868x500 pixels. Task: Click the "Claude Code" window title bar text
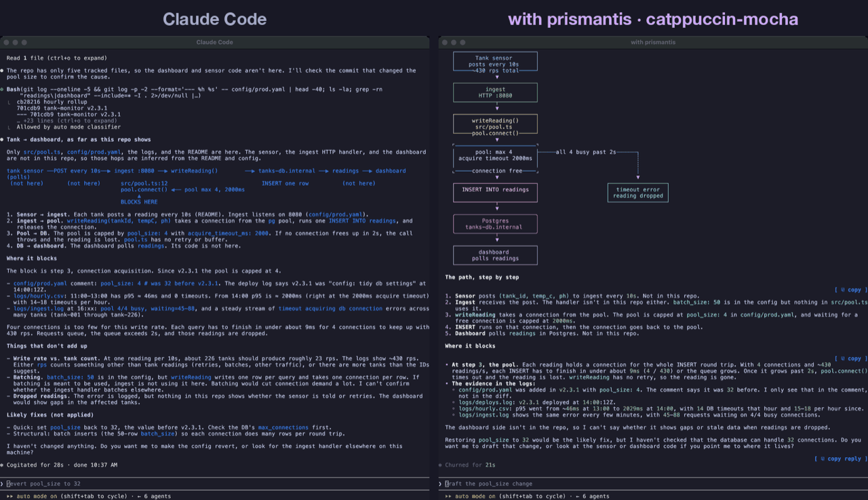(214, 42)
